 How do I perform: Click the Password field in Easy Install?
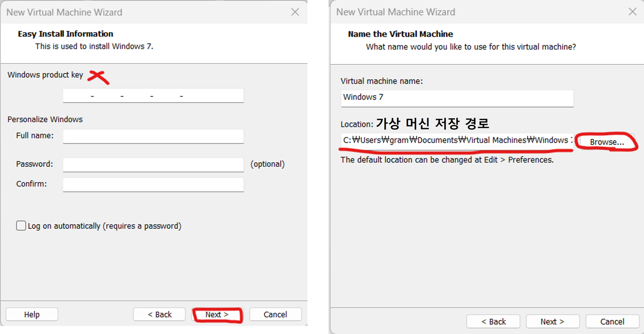click(x=153, y=164)
